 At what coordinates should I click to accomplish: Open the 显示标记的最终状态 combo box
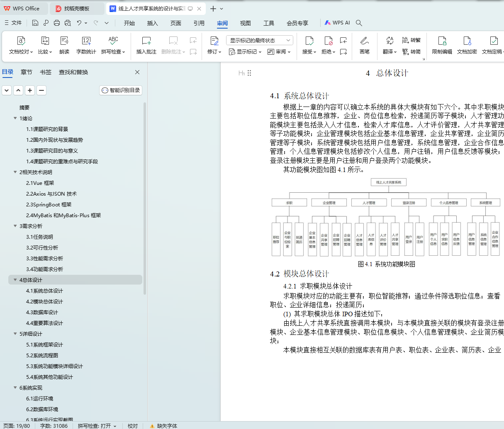pyautogui.click(x=260, y=40)
